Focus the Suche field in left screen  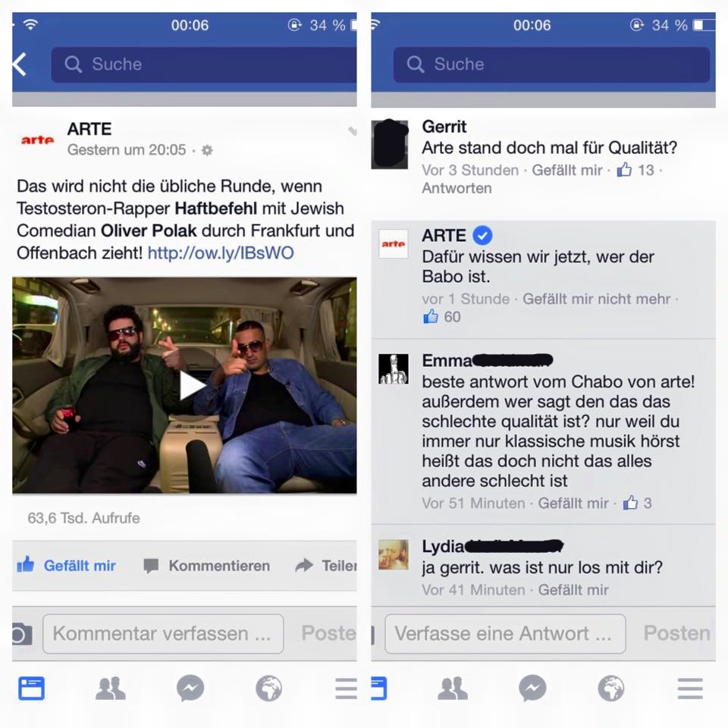click(x=204, y=64)
